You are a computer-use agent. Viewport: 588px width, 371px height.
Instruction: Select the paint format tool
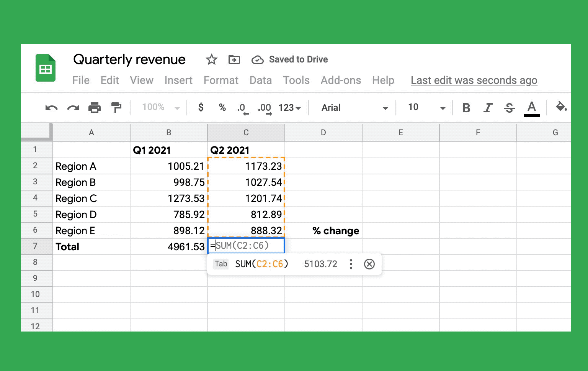pos(116,108)
